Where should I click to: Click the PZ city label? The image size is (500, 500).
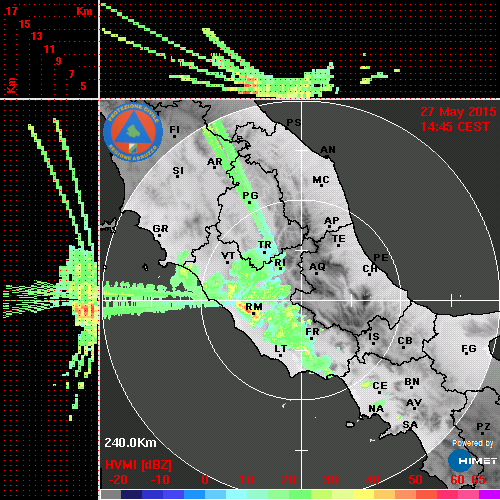pos(483,426)
